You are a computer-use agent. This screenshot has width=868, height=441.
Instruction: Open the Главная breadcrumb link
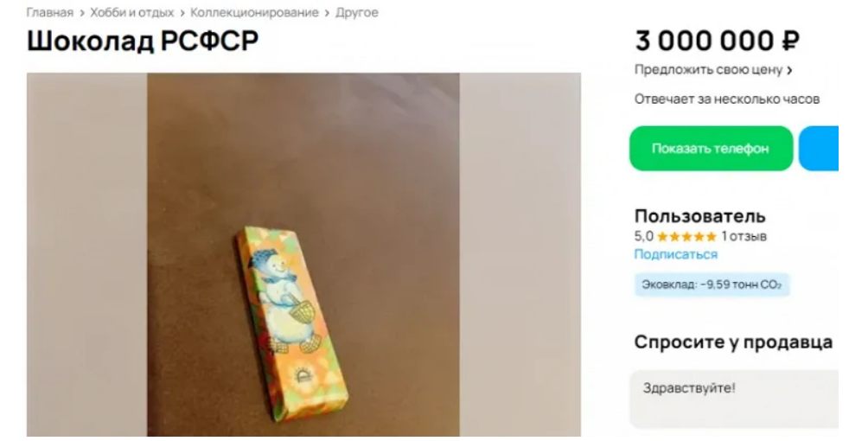[x=50, y=12]
